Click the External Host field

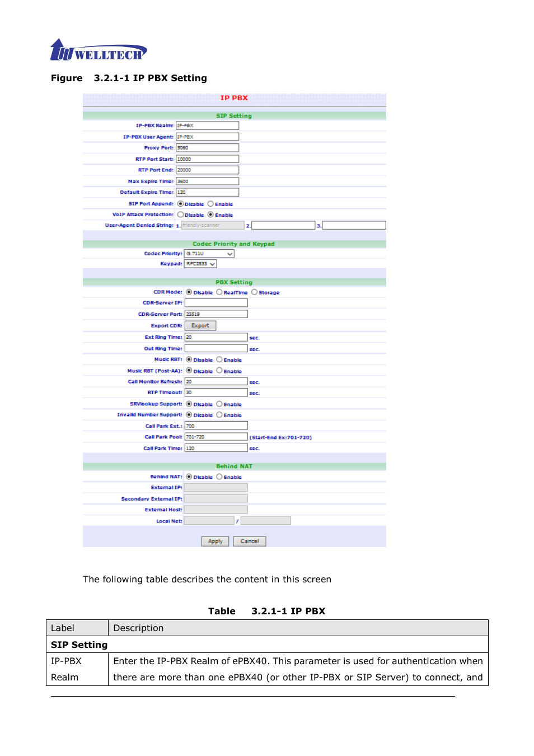tap(216, 510)
